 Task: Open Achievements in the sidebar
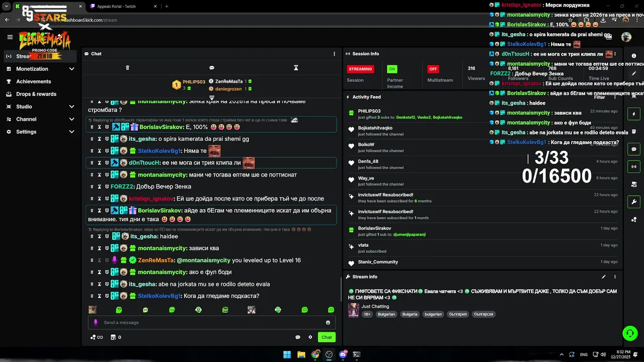point(33,81)
